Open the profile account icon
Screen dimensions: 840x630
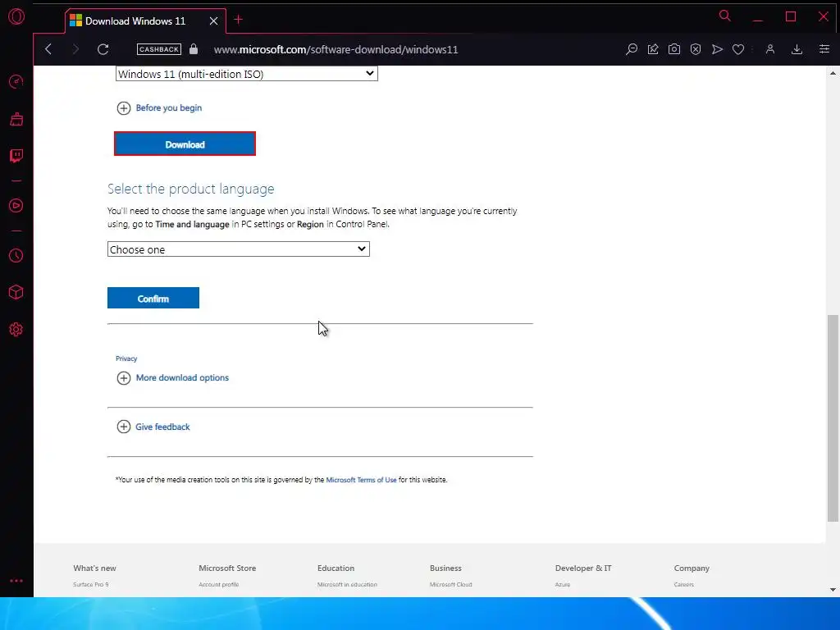pyautogui.click(x=769, y=49)
